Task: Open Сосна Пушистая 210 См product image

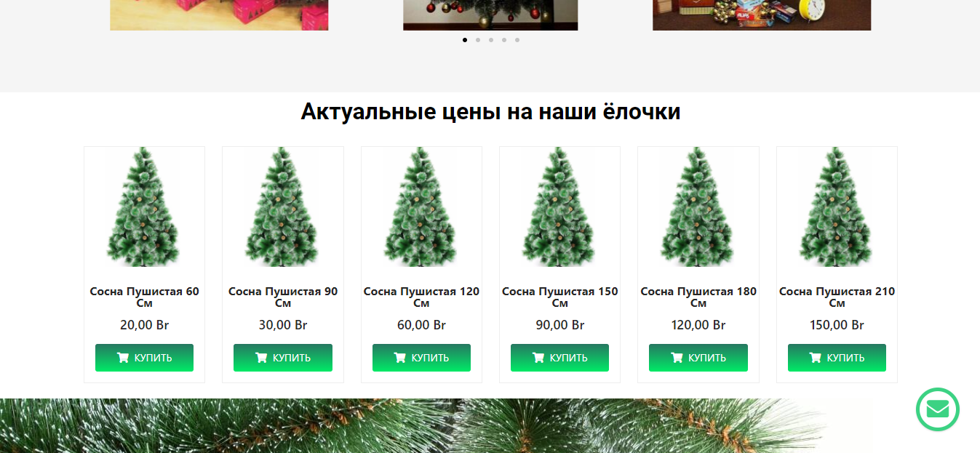Action: click(837, 207)
